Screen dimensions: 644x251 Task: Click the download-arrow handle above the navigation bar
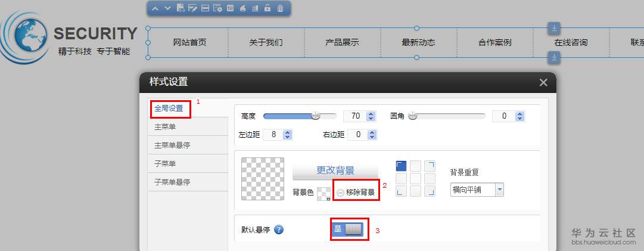pyautogui.click(x=554, y=28)
